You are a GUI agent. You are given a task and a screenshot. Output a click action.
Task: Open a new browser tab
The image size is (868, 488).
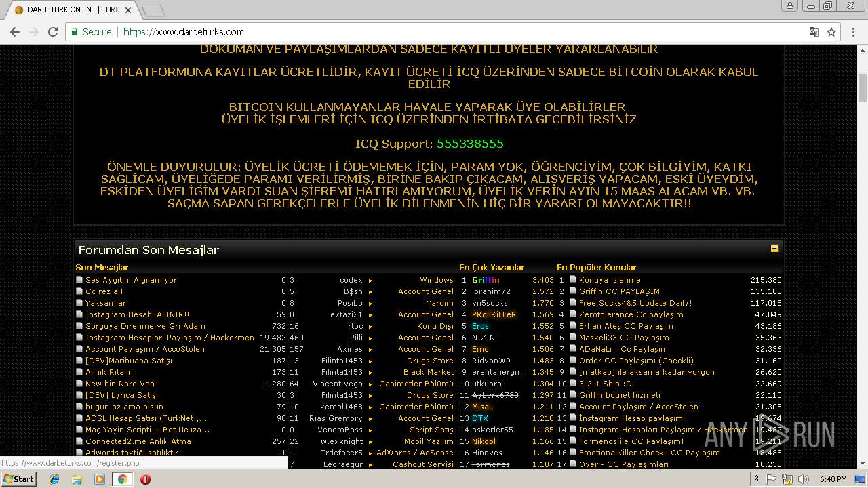153,10
